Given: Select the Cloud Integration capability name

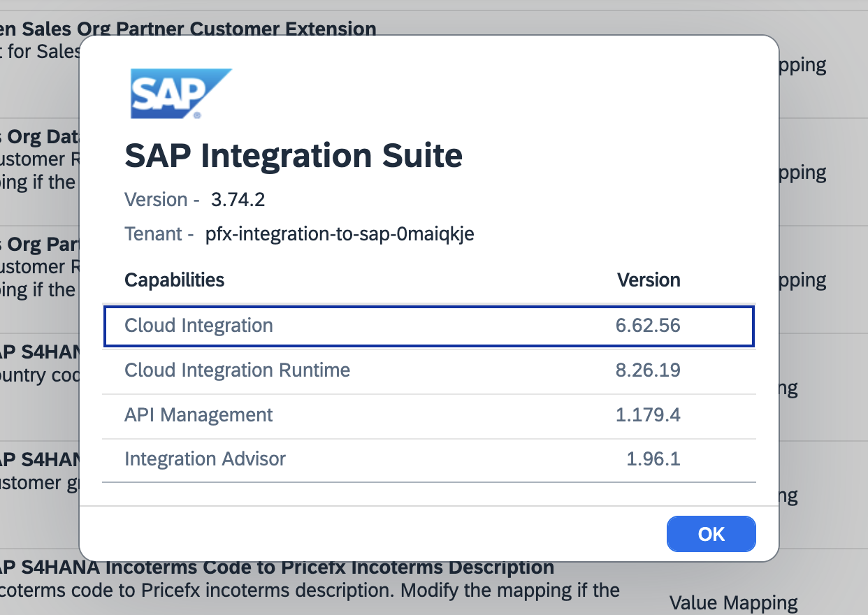Looking at the screenshot, I should click(x=198, y=326).
